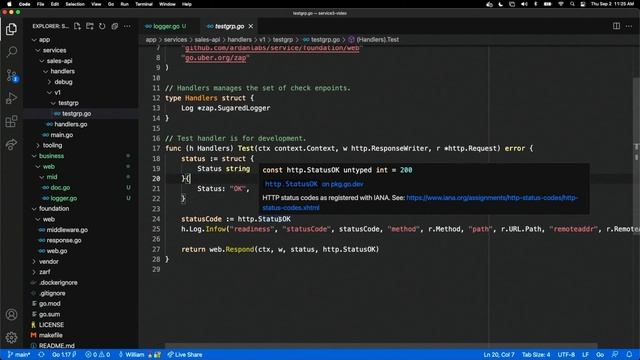Open the Manage gear icon
This screenshot has height=360, width=640.
(11, 337)
